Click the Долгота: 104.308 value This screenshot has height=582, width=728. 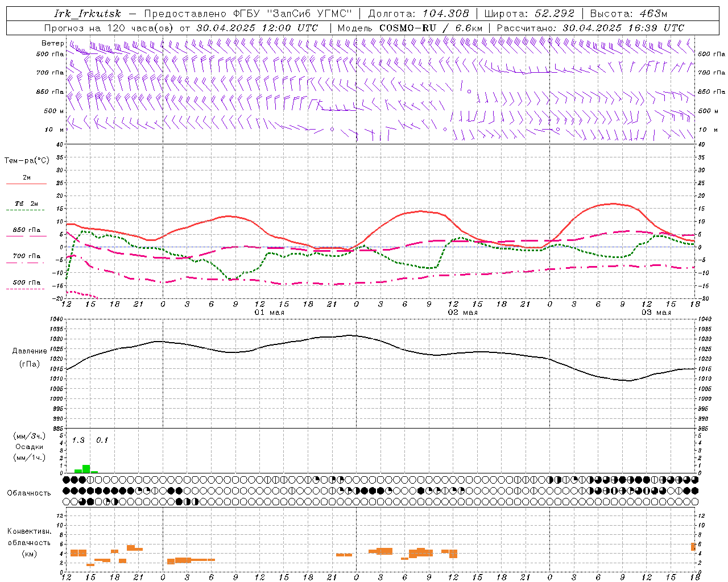pos(419,14)
